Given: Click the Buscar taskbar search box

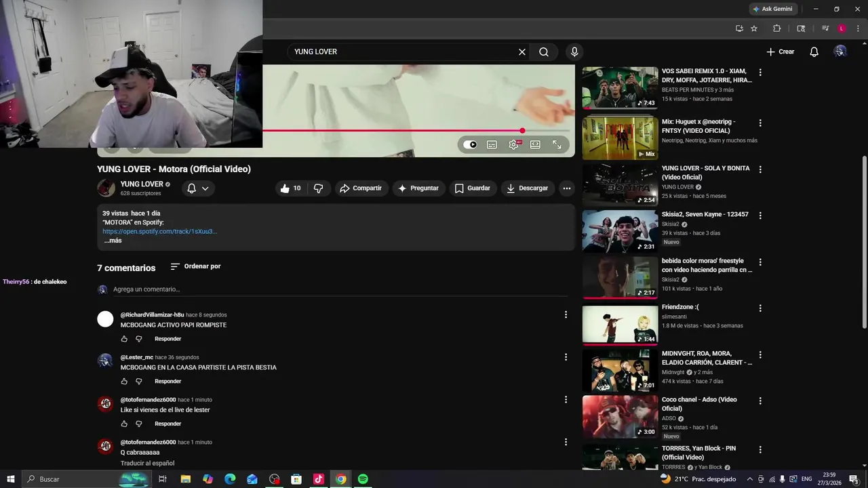Looking at the screenshot, I should 88,479.
